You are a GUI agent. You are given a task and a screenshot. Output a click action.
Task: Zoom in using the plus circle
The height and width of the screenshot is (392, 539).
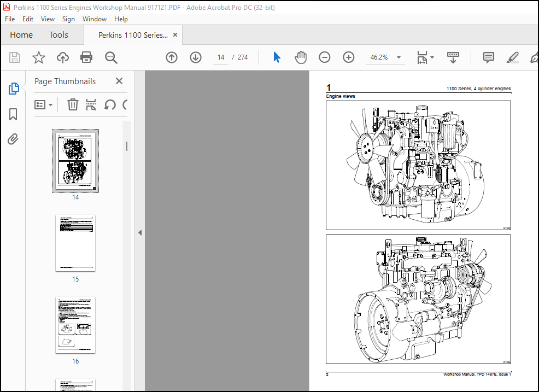click(349, 57)
